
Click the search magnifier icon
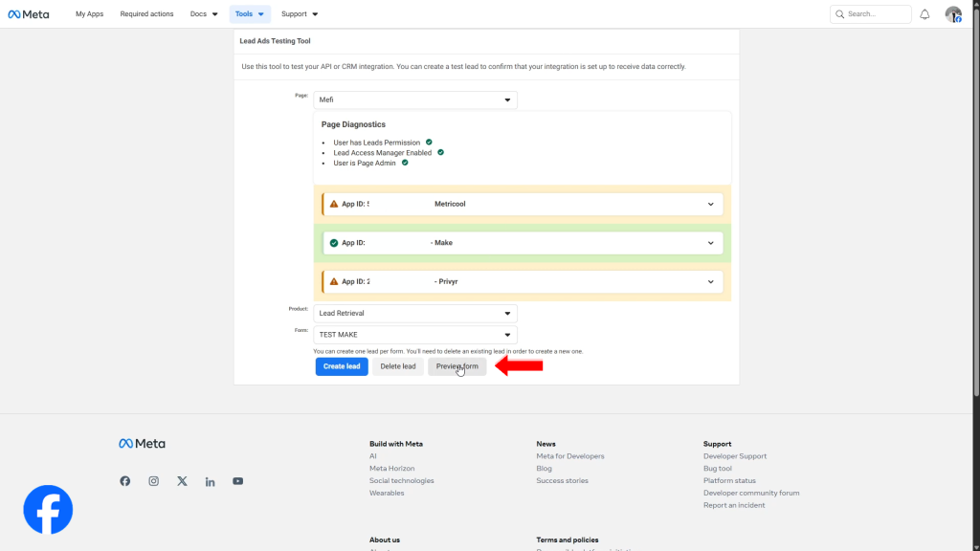(839, 13)
